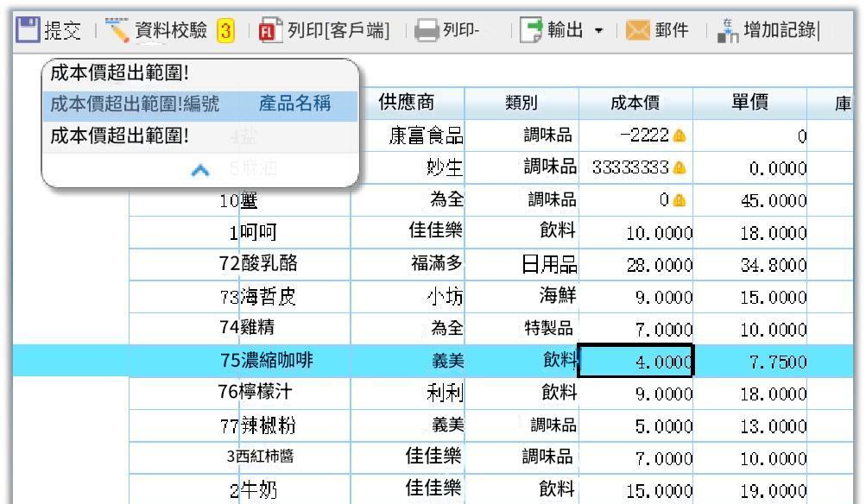The width and height of the screenshot is (866, 504).
Task: Click the 成本價 column header
Action: 635,103
